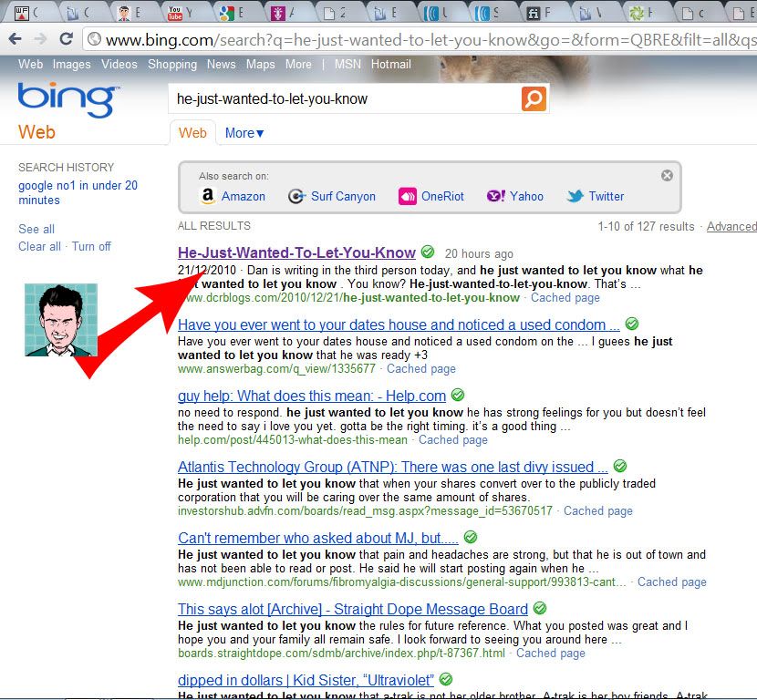Click the pink OneRiot icon
Viewport: 757px width, 700px height.
[x=407, y=196]
